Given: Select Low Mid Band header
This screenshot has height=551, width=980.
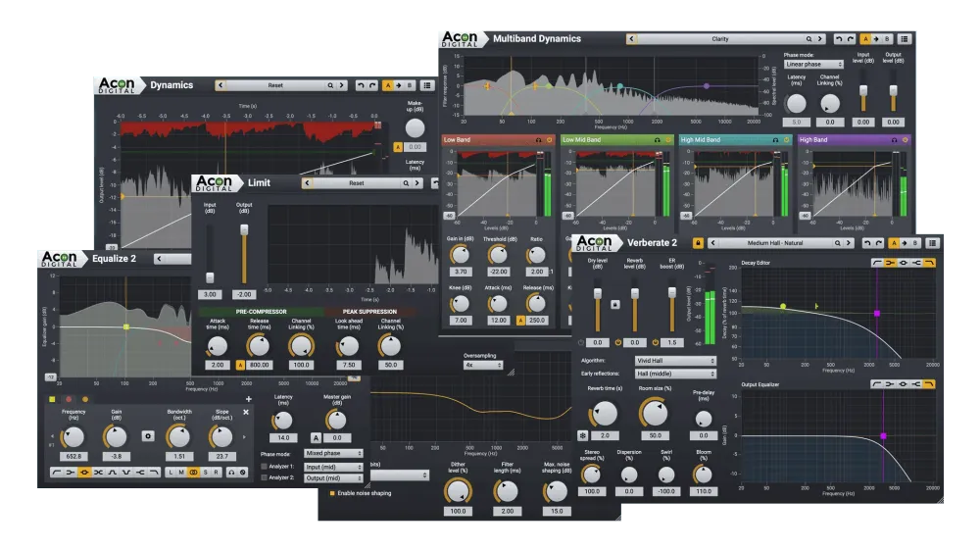Looking at the screenshot, I should tap(616, 140).
